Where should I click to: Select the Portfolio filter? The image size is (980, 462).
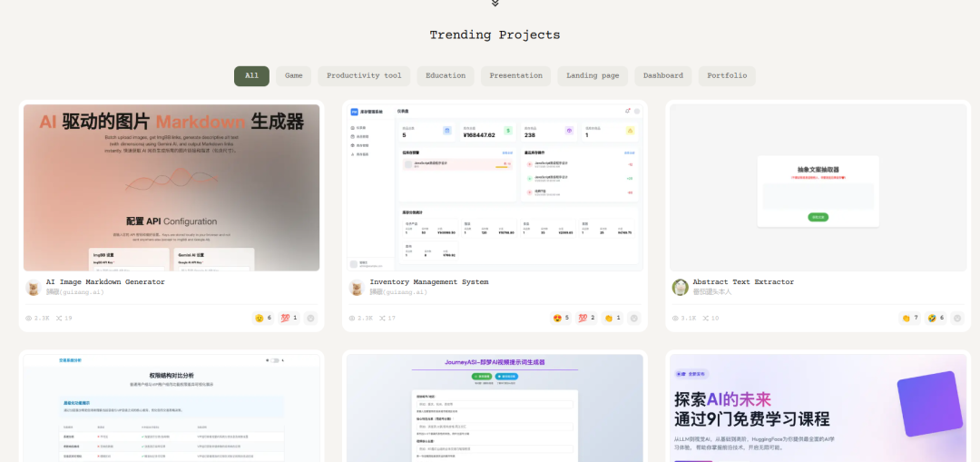click(x=727, y=75)
